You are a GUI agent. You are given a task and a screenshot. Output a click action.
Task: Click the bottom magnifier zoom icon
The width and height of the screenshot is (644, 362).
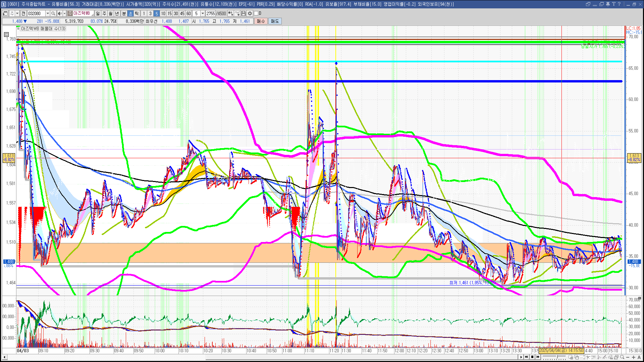623,357
